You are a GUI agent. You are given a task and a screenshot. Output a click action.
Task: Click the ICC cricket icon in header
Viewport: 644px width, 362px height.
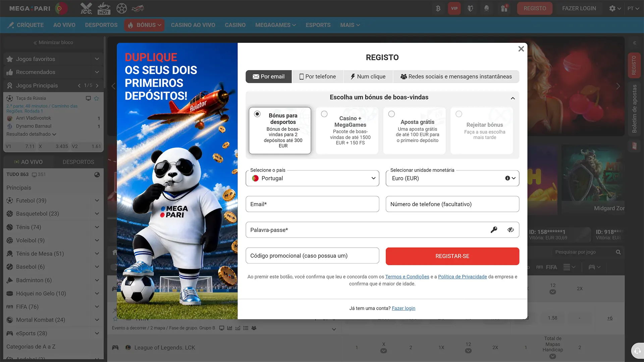click(86, 8)
